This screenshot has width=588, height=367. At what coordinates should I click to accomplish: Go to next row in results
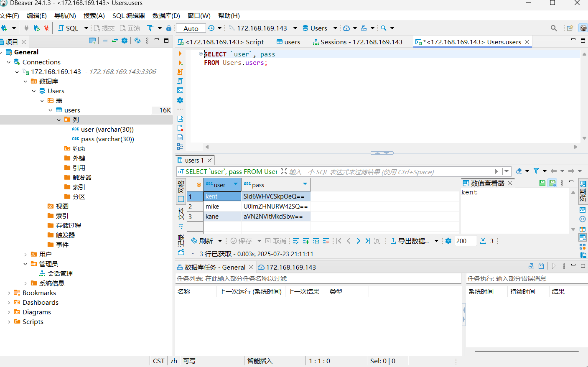pyautogui.click(x=358, y=241)
